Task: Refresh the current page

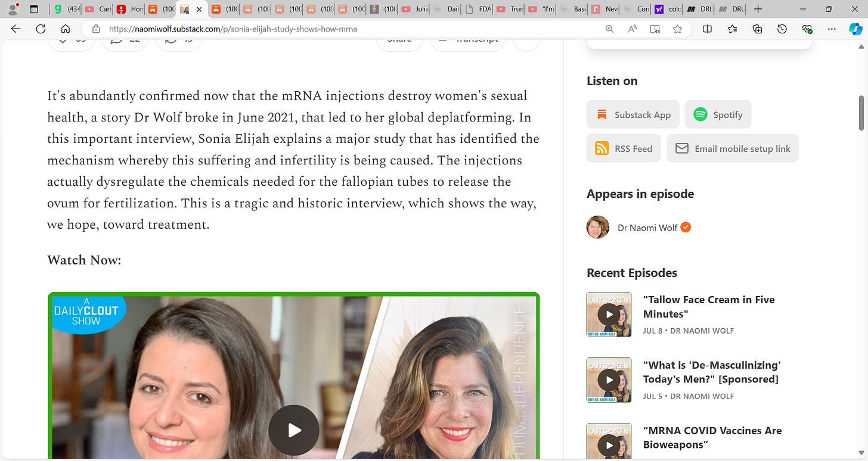Action: point(41,29)
